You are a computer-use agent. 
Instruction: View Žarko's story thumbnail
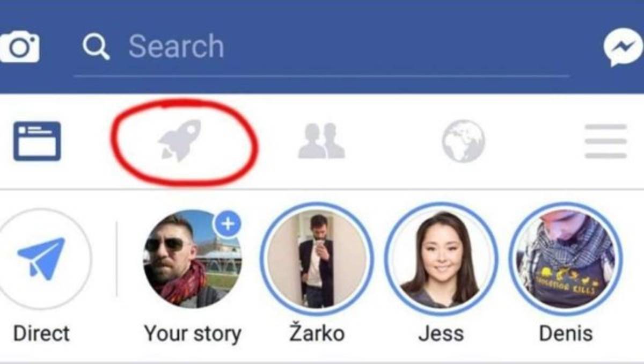click(x=317, y=259)
